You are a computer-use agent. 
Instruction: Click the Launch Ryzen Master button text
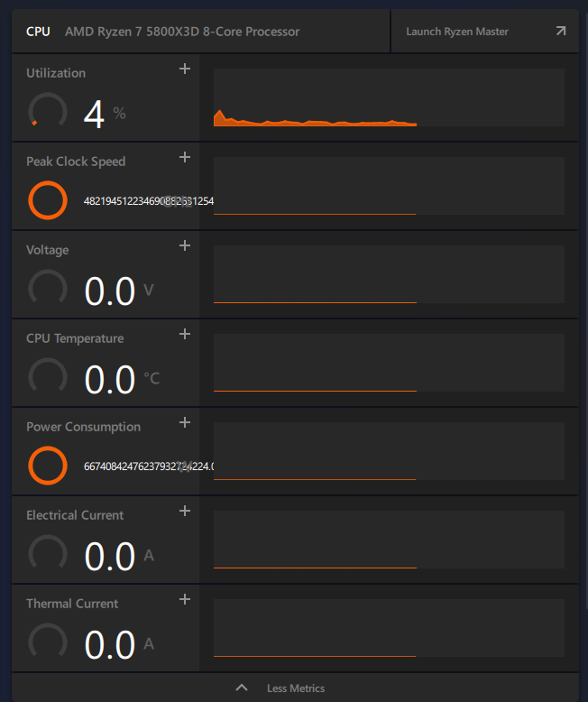point(457,32)
